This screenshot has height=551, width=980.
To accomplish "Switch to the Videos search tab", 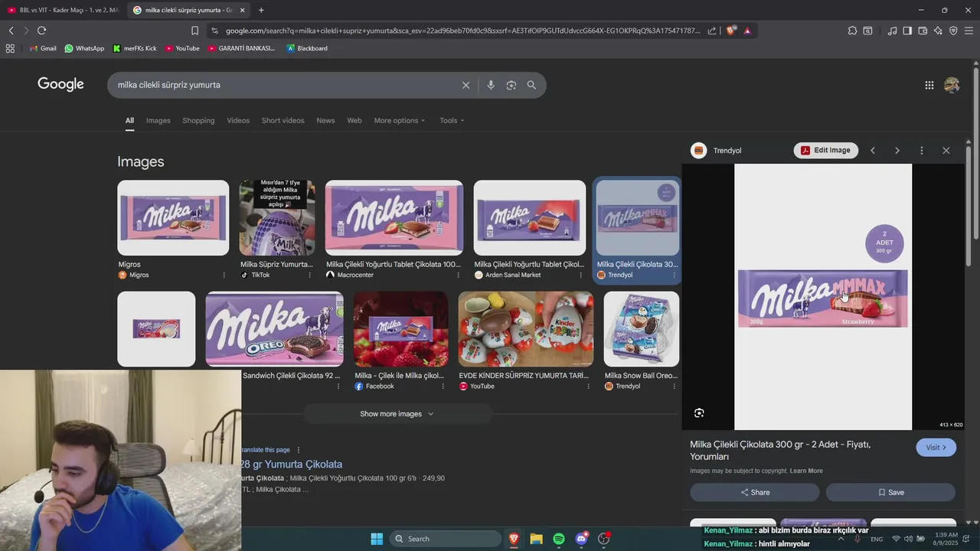I will (238, 120).
